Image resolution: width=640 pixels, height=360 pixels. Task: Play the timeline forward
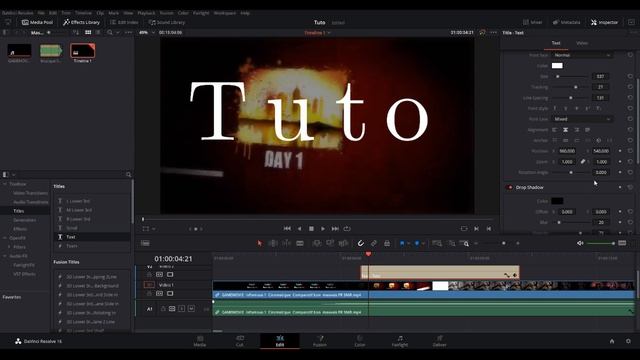[x=323, y=229]
